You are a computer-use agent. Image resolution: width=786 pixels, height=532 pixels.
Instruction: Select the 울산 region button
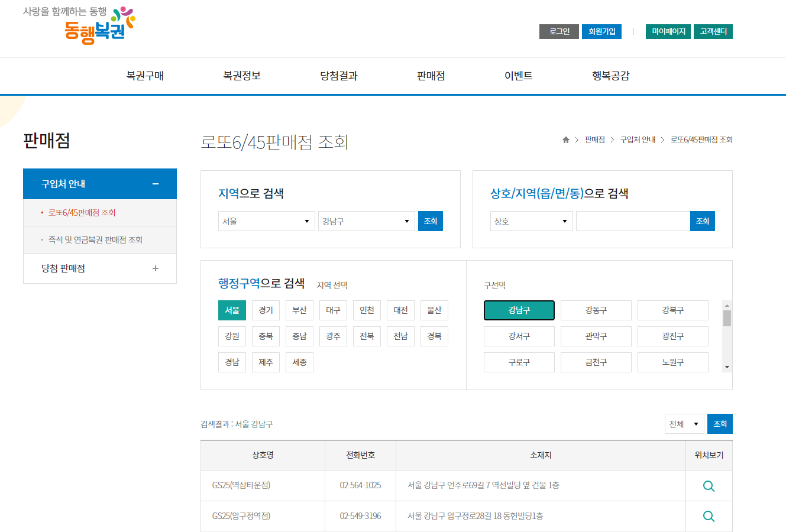434,310
